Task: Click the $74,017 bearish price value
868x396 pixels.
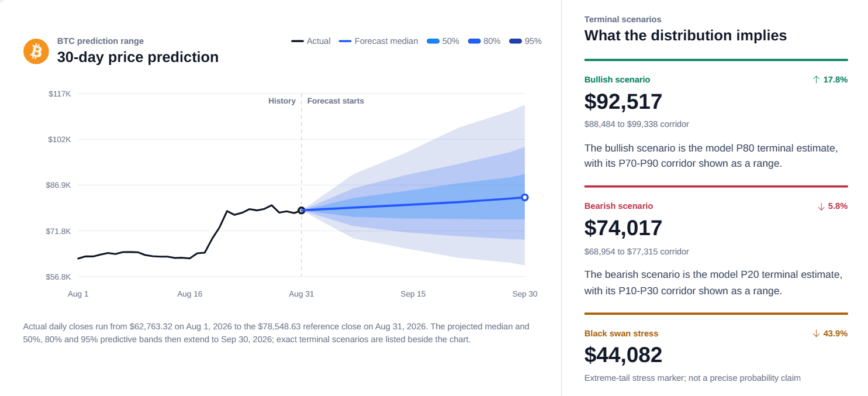Action: coord(624,228)
